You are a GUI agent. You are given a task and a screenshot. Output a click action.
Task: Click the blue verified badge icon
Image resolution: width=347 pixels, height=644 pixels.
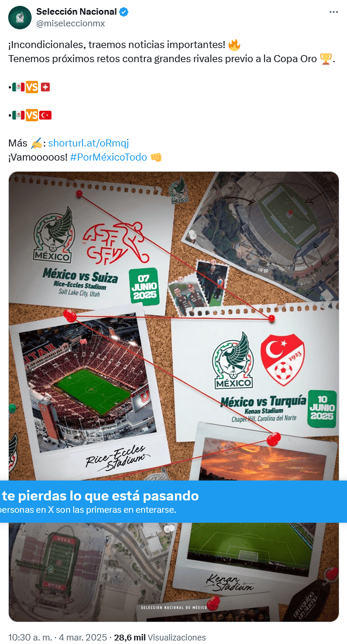pyautogui.click(x=123, y=12)
